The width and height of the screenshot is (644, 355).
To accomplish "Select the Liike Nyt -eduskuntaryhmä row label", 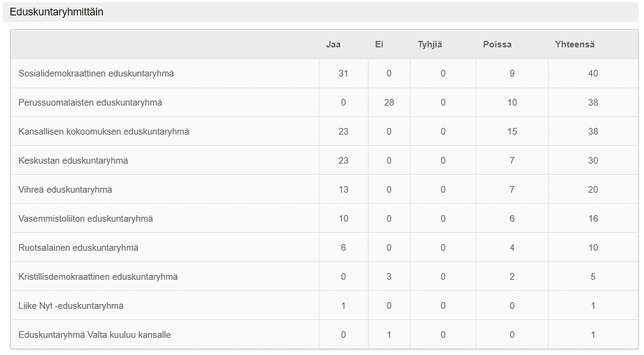I will point(71,306).
